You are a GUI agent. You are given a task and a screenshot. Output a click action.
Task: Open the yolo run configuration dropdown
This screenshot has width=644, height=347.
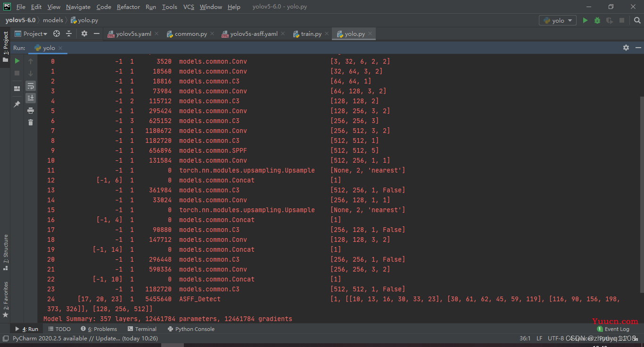558,20
